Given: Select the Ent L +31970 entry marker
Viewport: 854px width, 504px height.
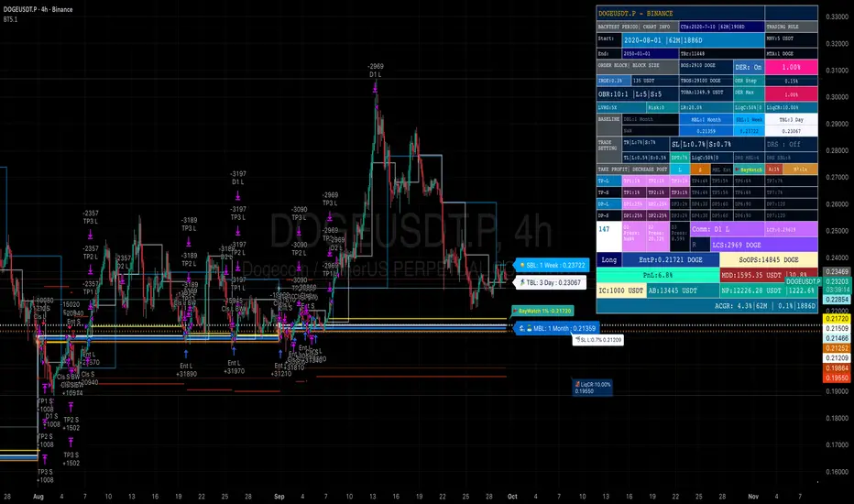Looking at the screenshot, I should (235, 367).
